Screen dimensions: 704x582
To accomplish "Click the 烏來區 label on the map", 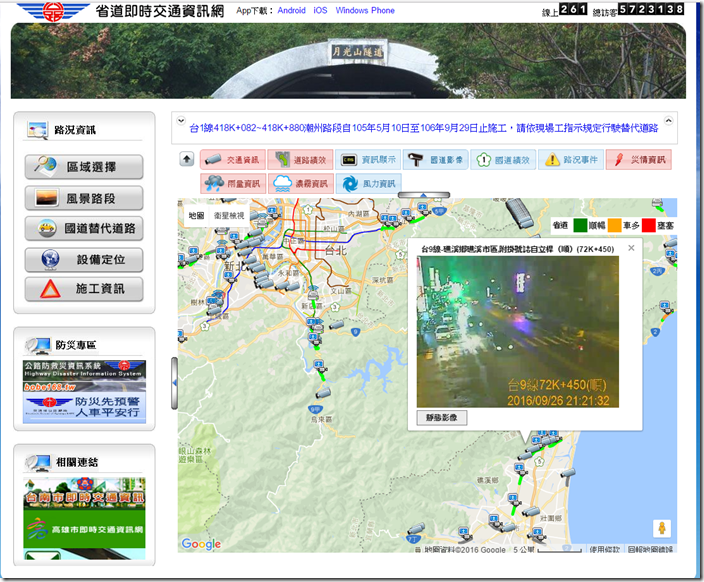I will click(321, 419).
